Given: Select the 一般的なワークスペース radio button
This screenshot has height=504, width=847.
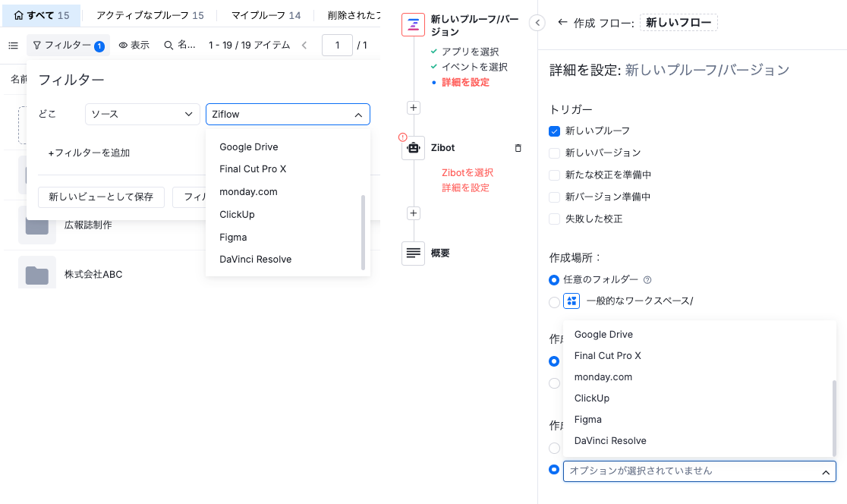Looking at the screenshot, I should coord(554,302).
